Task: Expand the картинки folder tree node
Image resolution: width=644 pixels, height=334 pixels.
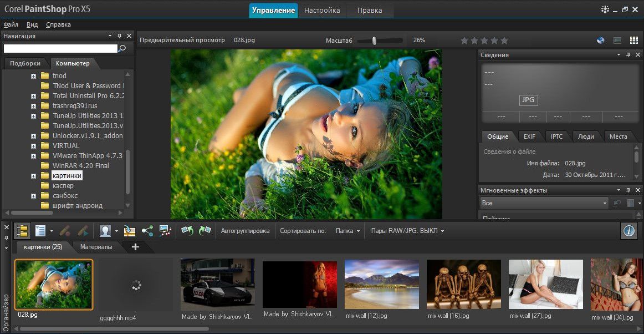Action: pos(34,176)
